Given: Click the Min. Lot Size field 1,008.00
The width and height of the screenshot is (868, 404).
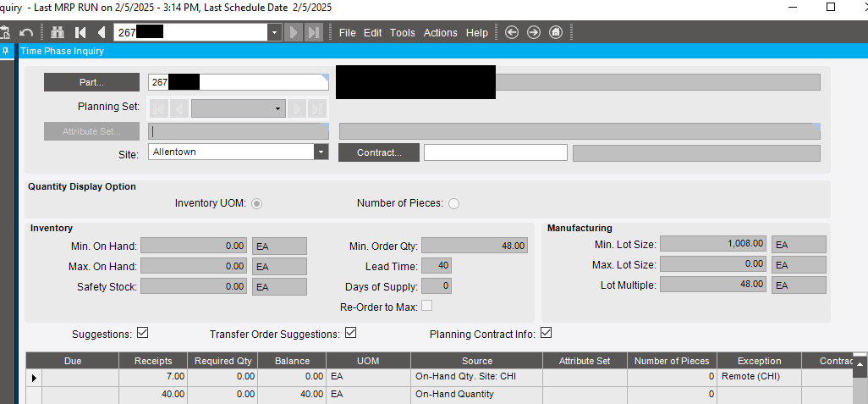Looking at the screenshot, I should click(713, 244).
